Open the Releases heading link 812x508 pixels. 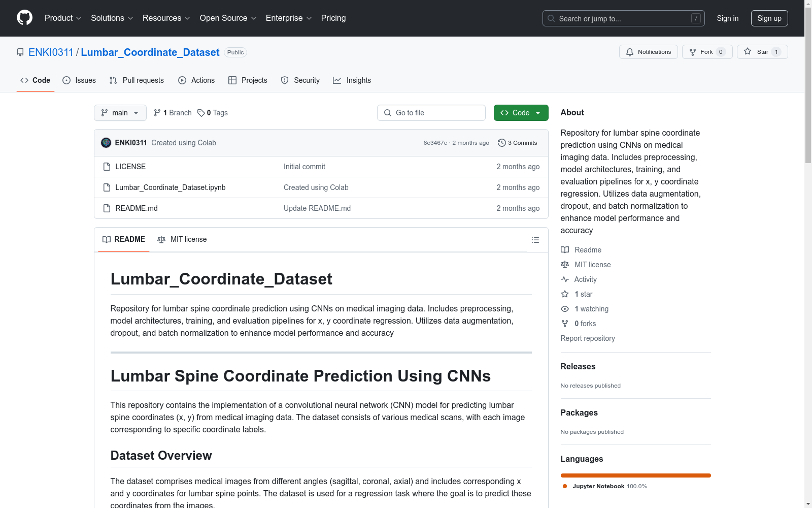point(578,366)
